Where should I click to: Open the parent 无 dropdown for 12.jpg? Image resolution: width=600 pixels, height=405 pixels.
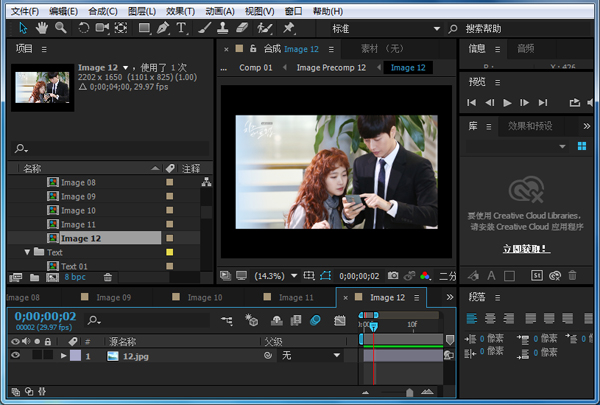311,356
